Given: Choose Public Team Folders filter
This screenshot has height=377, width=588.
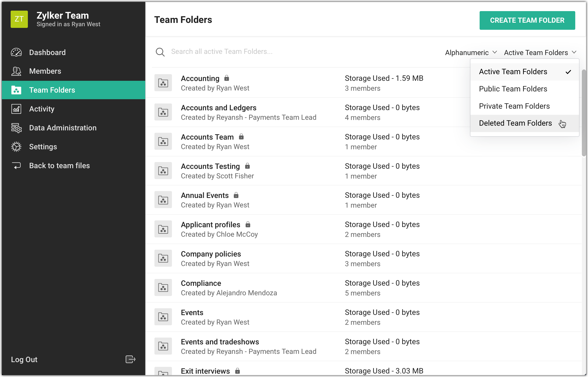Looking at the screenshot, I should (513, 89).
